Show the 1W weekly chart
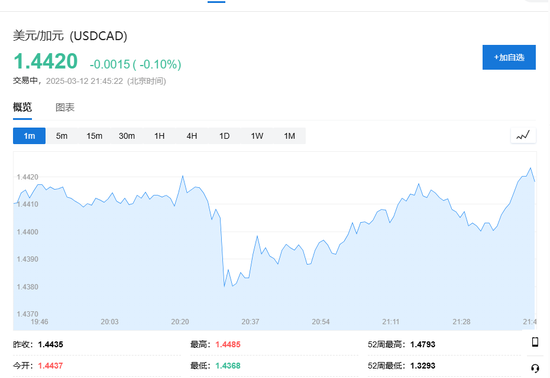 point(257,136)
